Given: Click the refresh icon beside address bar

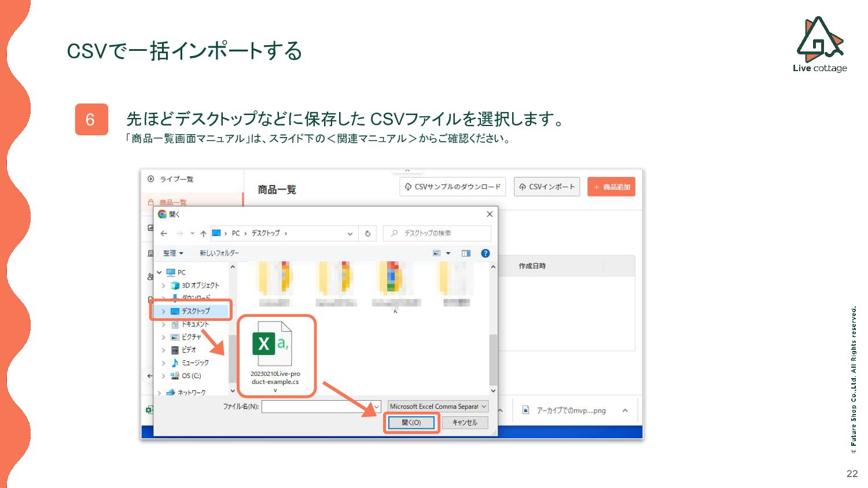Looking at the screenshot, I should coord(367,234).
